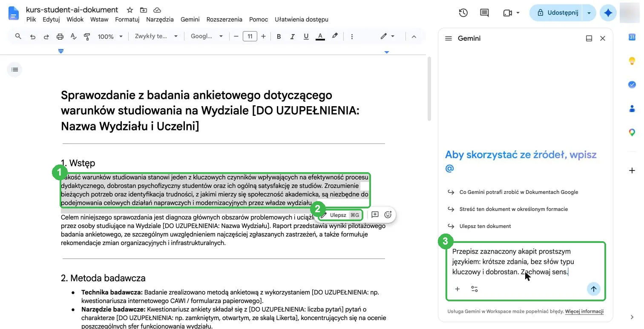Viewport: 644px width, 329px height.
Task: Run spelling and grammar check
Action: [73, 37]
